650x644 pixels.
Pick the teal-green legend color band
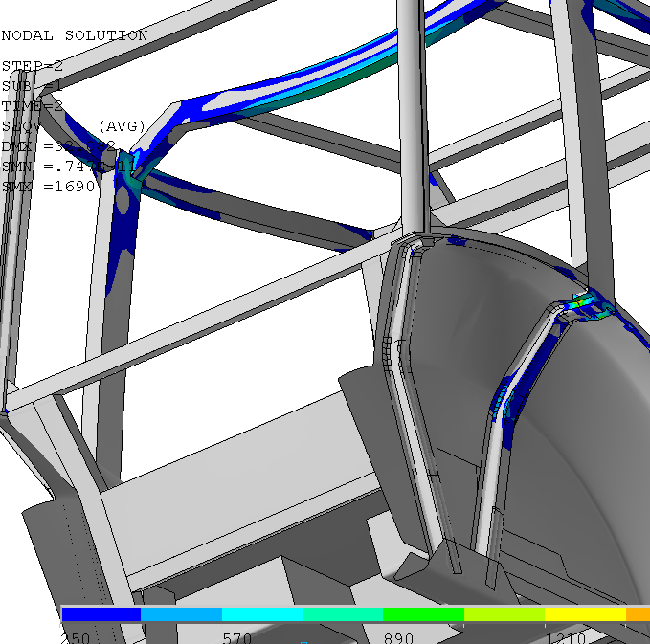(342, 613)
